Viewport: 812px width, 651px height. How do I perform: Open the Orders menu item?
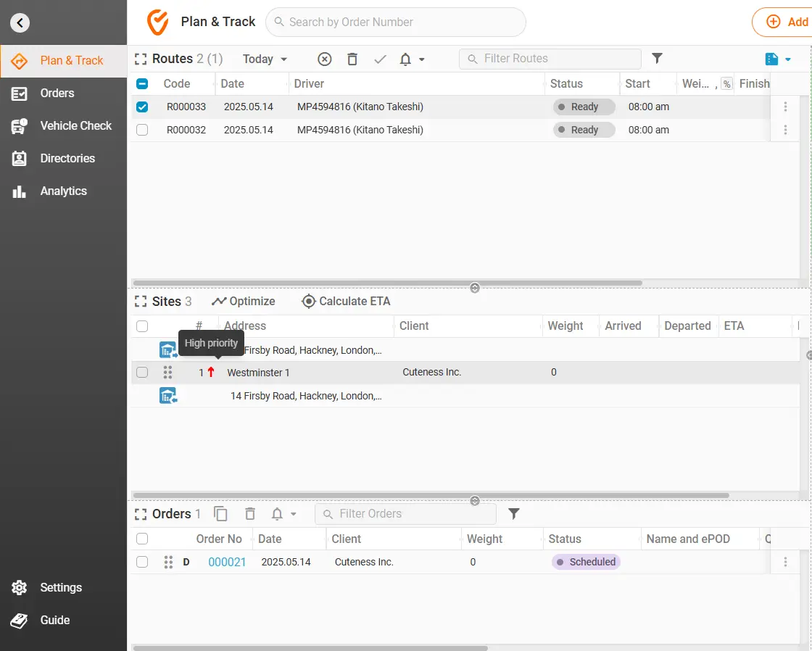(57, 93)
